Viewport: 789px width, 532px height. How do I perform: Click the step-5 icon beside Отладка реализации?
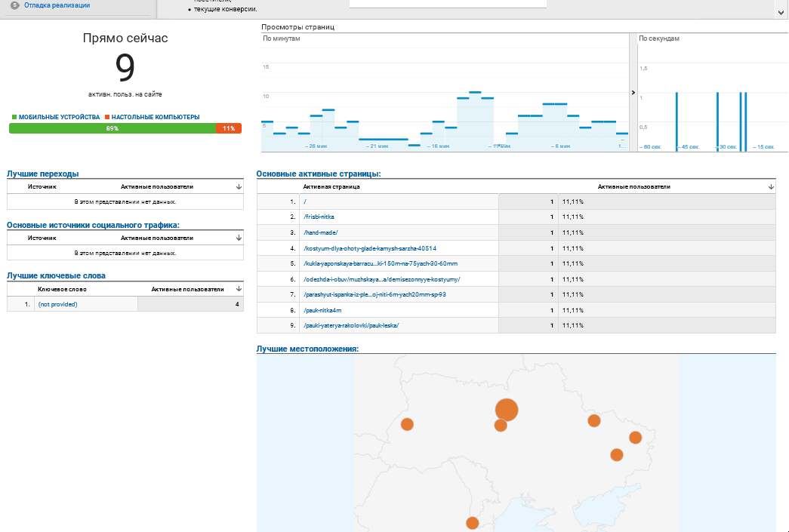[14, 5]
